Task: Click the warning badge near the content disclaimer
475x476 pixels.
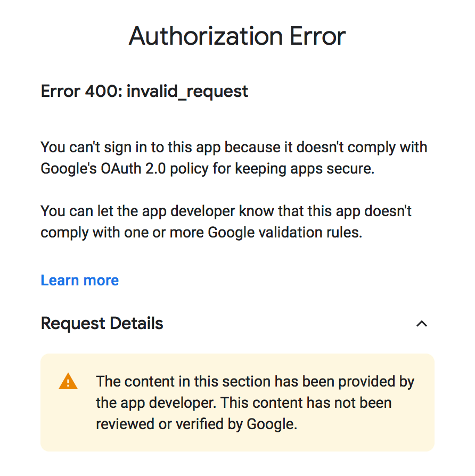Action: pyautogui.click(x=68, y=381)
